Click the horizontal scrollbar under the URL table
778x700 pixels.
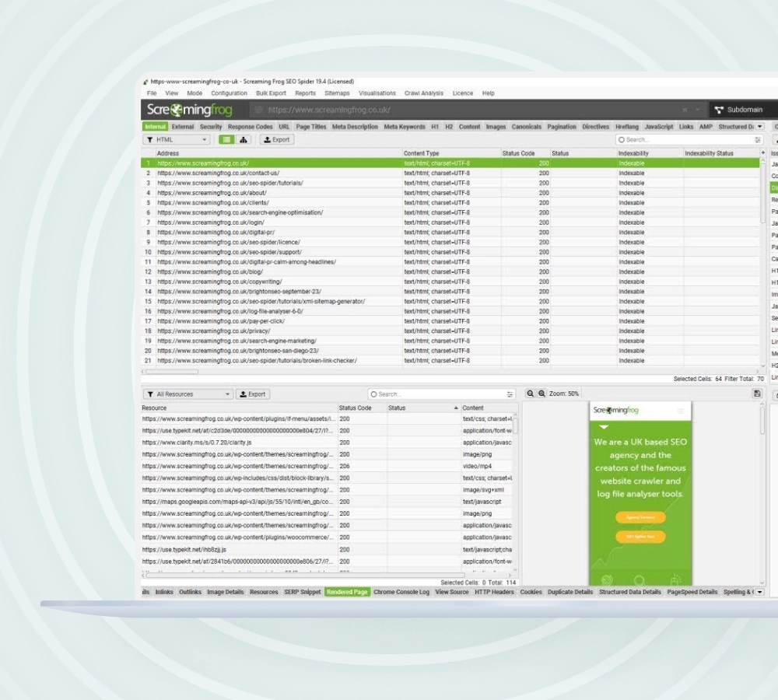(x=172, y=372)
